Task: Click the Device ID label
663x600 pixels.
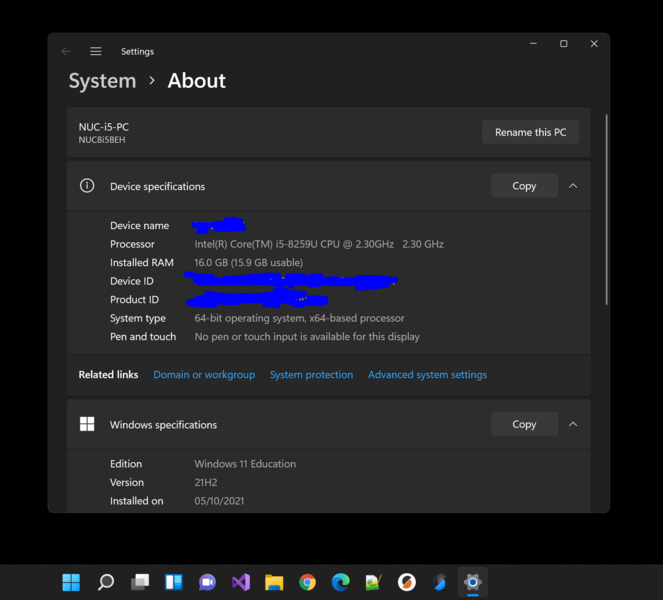Action: click(x=132, y=281)
